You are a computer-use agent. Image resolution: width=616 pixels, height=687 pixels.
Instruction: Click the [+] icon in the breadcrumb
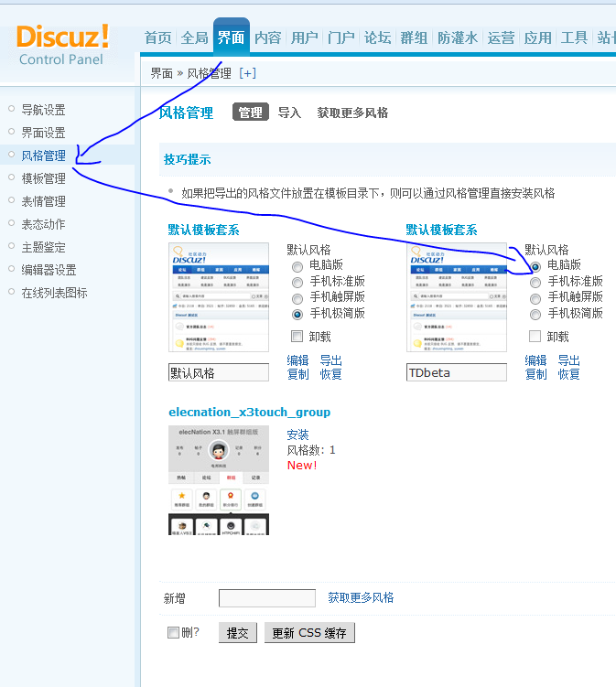247,73
